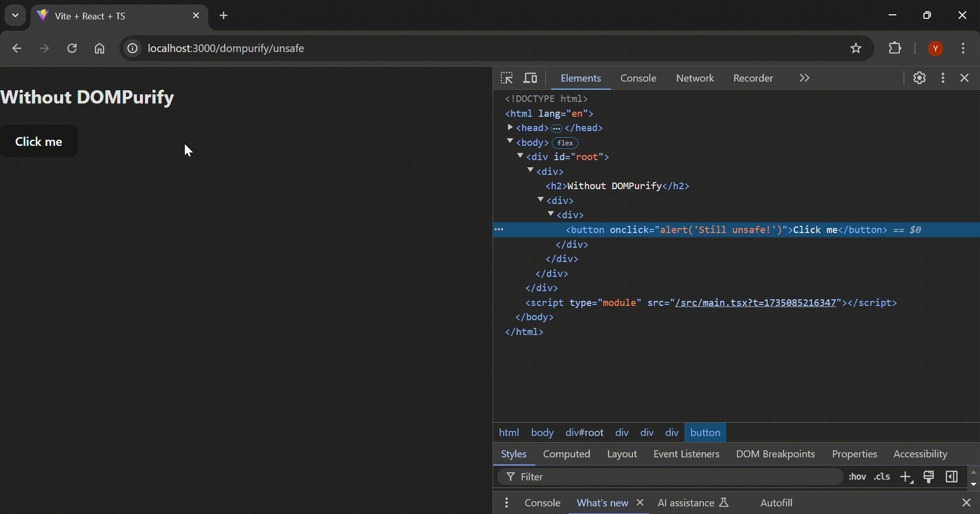Switch to the Network tab
The width and height of the screenshot is (980, 514).
(695, 78)
